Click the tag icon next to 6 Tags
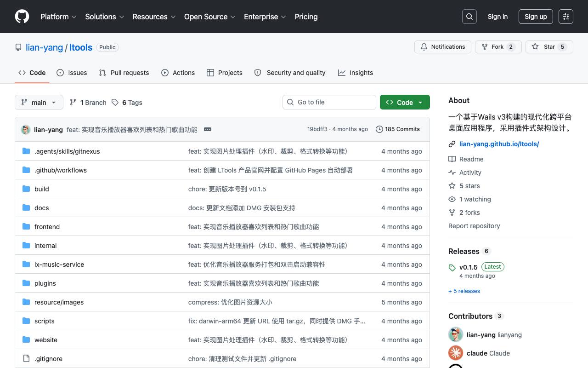This screenshot has height=368, width=588. click(115, 102)
